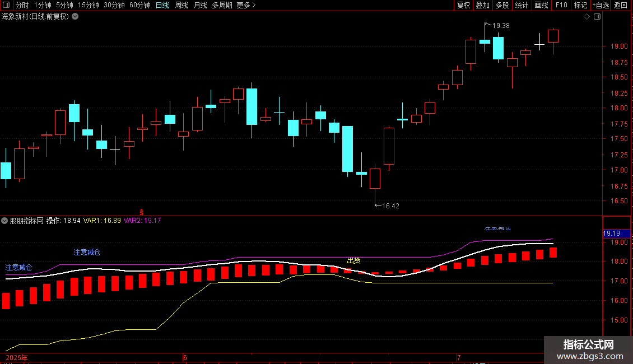
Task: Open the 多周期 multi-period view
Action: click(x=222, y=5)
